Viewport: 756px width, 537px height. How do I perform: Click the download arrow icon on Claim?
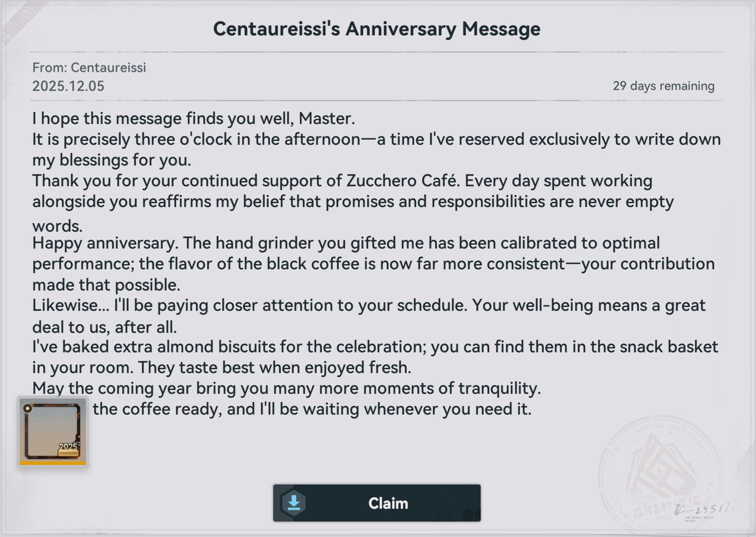point(294,503)
